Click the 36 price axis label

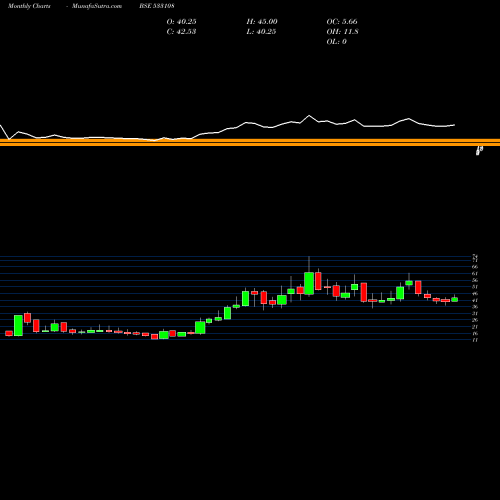[475, 307]
